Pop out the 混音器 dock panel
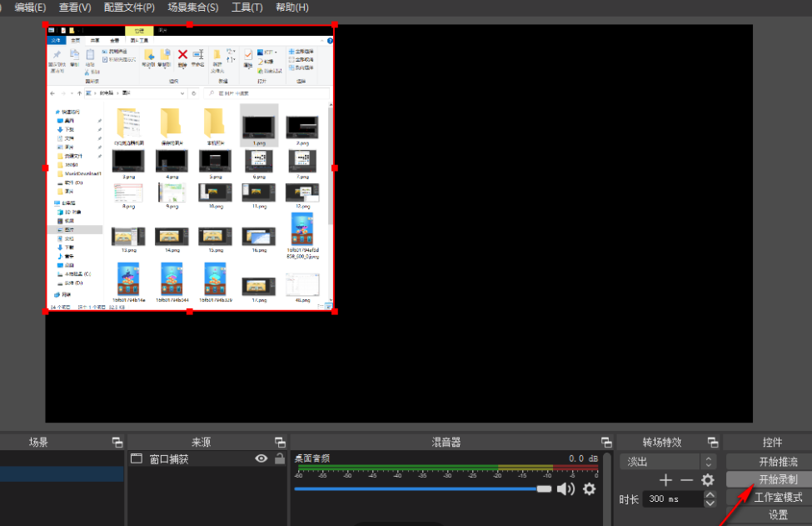812x526 pixels. [606, 442]
